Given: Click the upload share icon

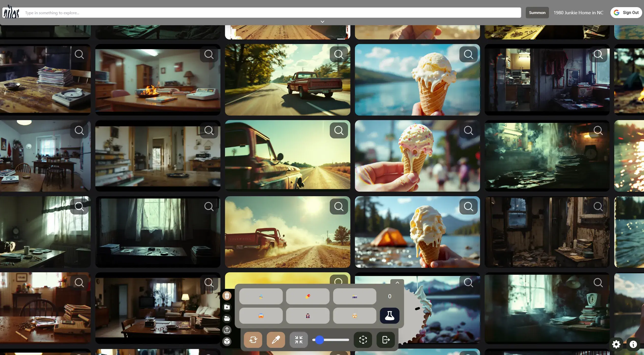Looking at the screenshot, I should point(227,330).
